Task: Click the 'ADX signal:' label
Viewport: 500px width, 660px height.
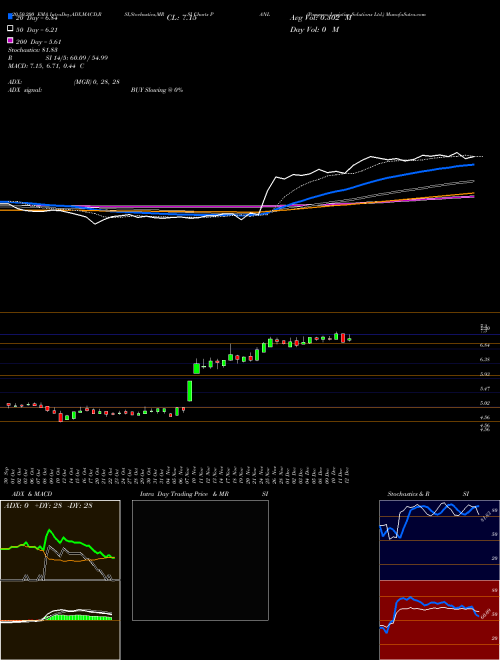Action: click(24, 90)
